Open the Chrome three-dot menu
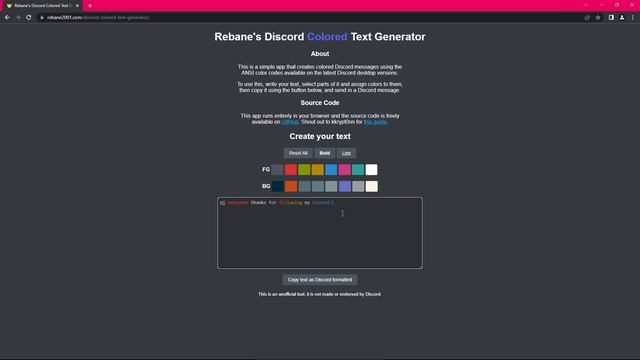 click(633, 18)
